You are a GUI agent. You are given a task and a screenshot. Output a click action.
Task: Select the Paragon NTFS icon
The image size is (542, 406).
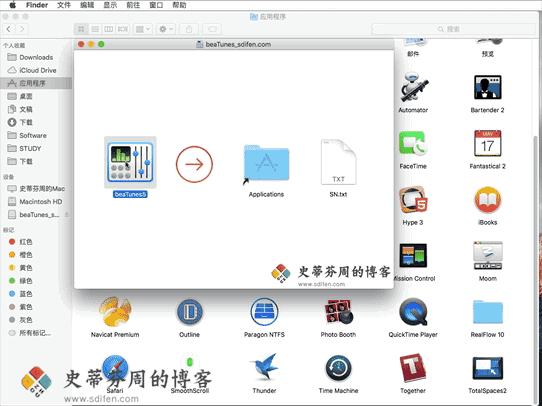click(264, 312)
